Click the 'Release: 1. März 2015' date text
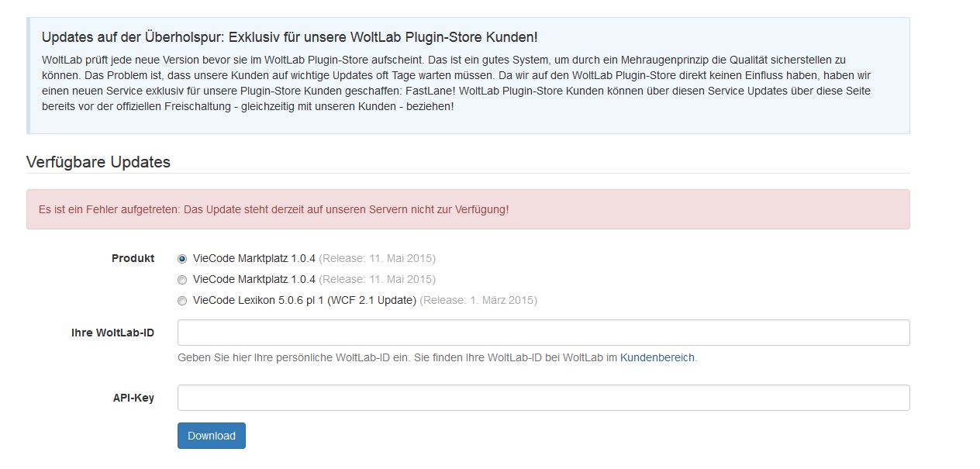The image size is (980, 469). [x=478, y=301]
